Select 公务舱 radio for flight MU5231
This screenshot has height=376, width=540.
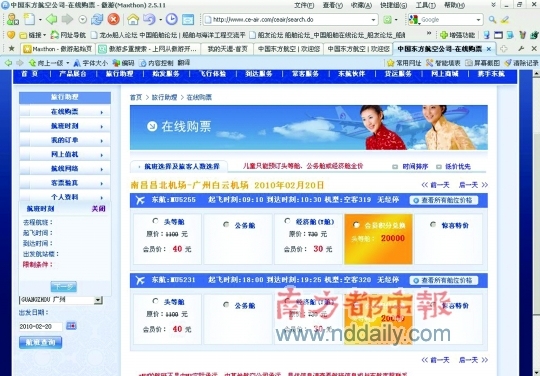point(226,305)
